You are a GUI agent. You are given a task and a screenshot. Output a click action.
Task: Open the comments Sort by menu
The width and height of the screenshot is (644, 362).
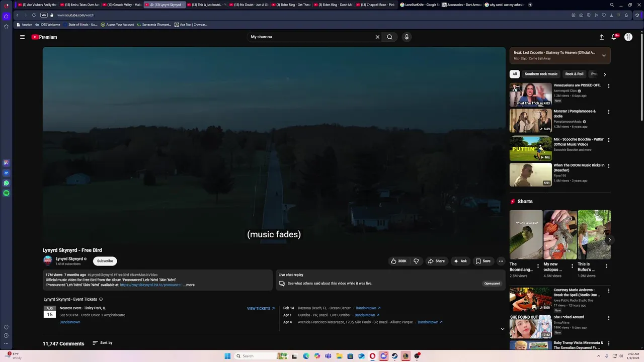[x=103, y=343]
